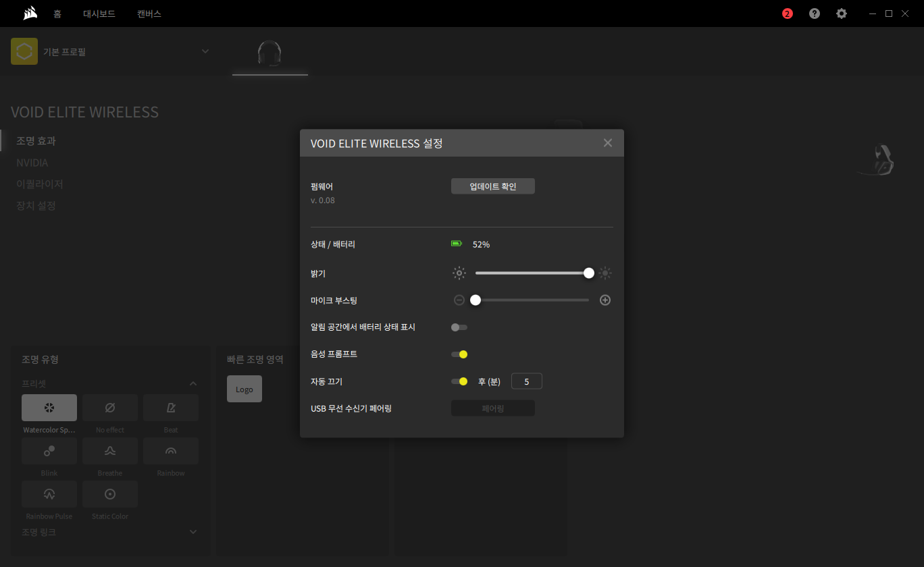Open the settings gear icon
The width and height of the screenshot is (924, 567).
(x=842, y=13)
